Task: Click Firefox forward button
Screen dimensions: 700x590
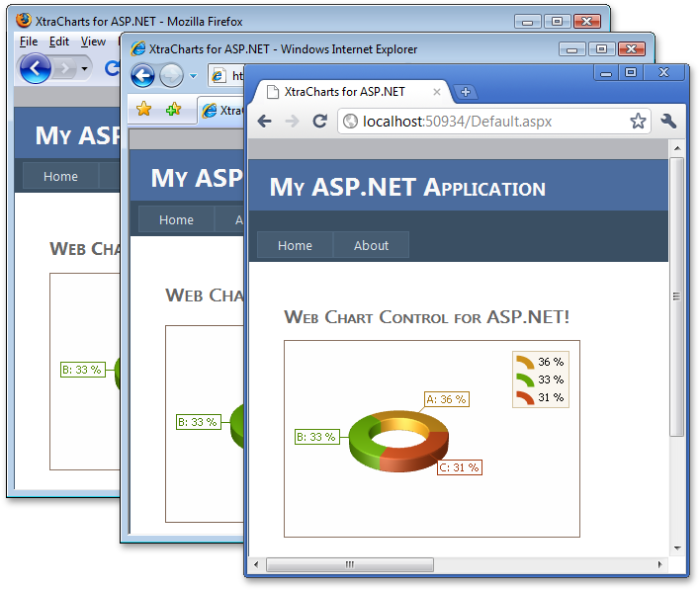Action: tap(65, 68)
